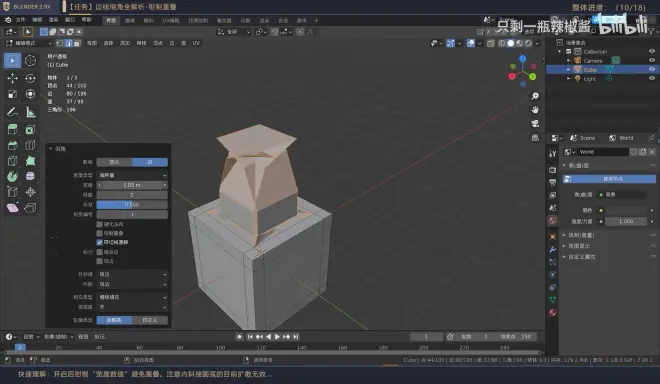Pick the Measure ruler tool
660x384 pixels.
click(30, 112)
